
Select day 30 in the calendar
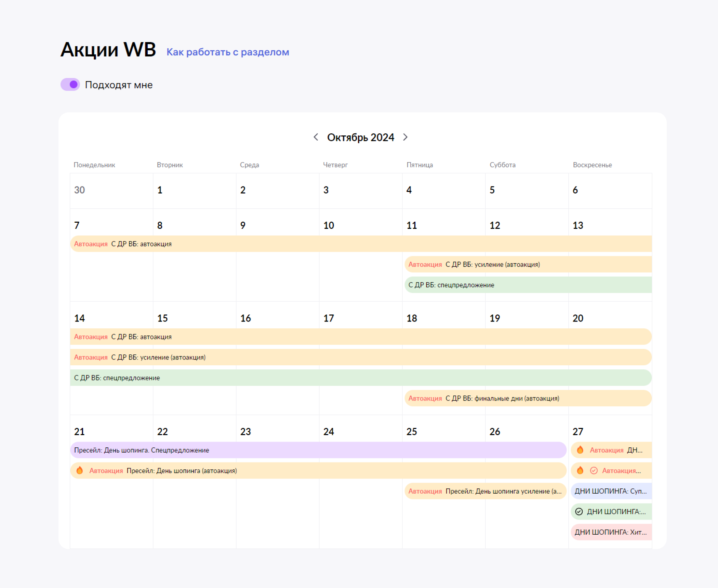pos(79,190)
